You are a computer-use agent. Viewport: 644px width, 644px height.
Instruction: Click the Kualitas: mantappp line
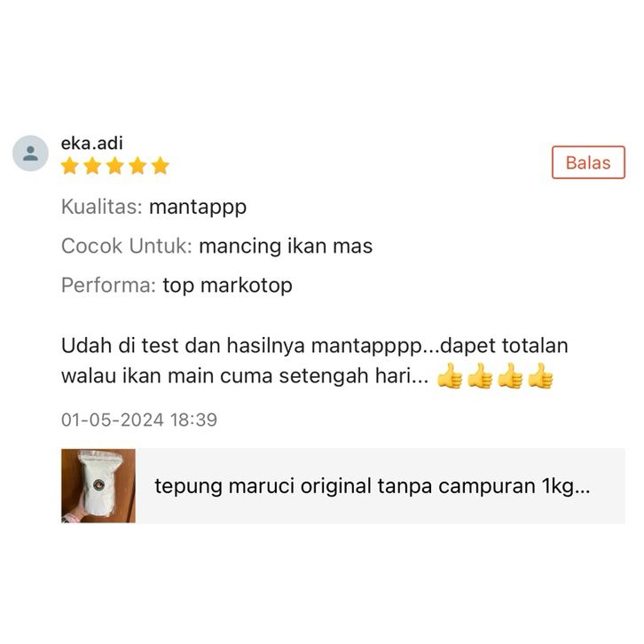click(154, 207)
